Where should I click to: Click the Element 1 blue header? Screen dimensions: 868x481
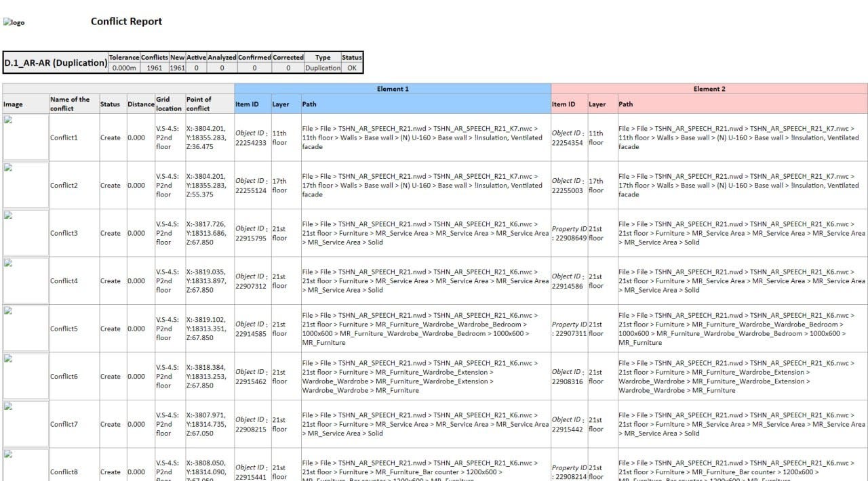pos(393,89)
